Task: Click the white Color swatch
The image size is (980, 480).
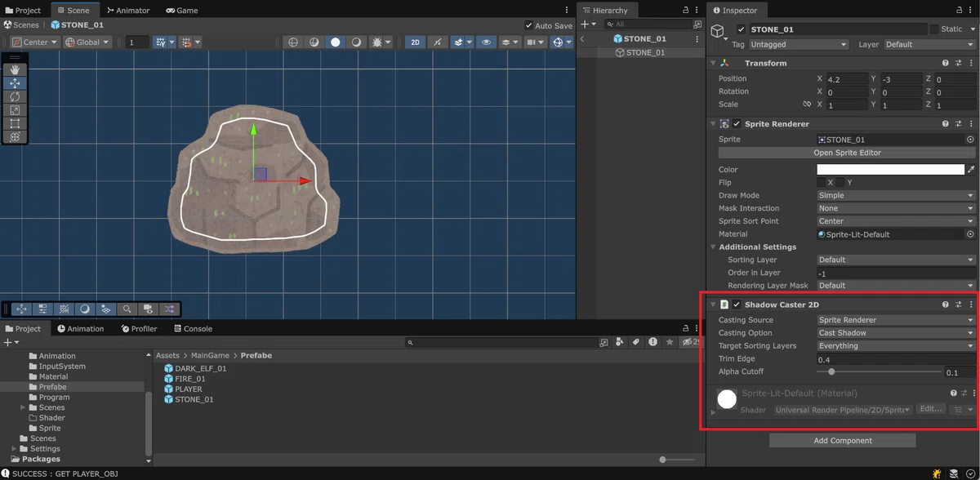Action: tap(890, 170)
